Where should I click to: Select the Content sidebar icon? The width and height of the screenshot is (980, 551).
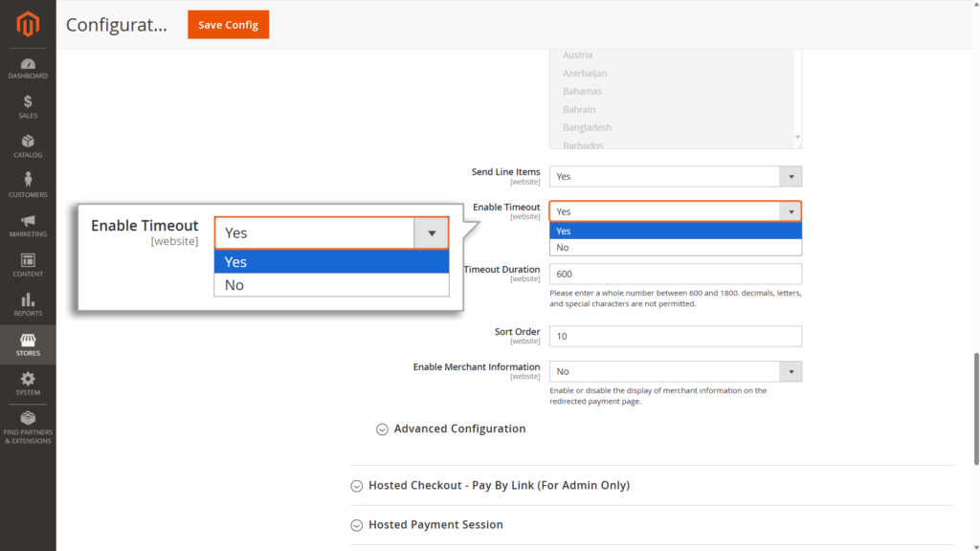(x=28, y=265)
